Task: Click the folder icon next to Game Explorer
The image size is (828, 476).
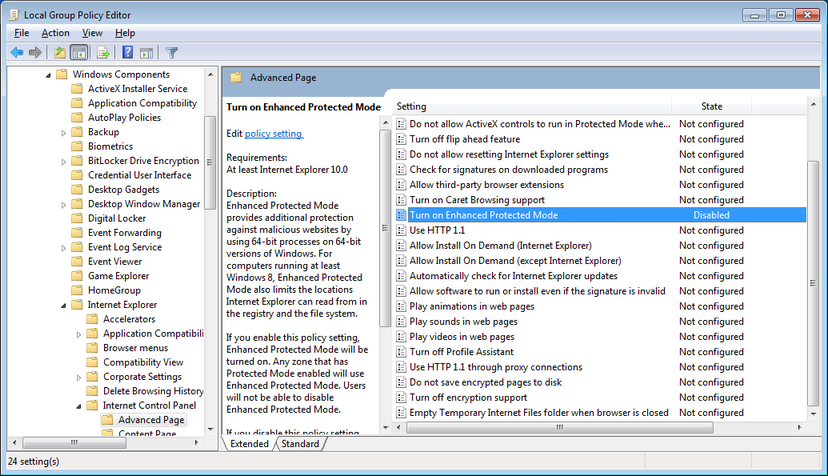Action: 77,276
